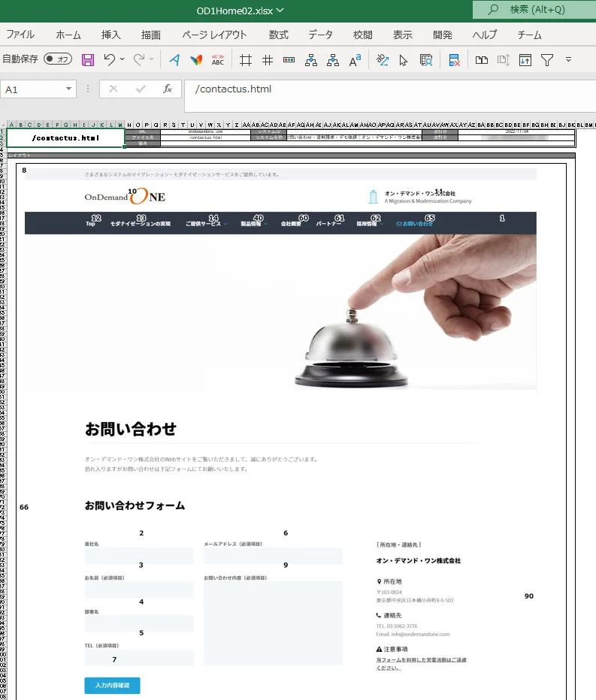
Task: Open the 開発 ribbon tab
Action: (x=443, y=35)
